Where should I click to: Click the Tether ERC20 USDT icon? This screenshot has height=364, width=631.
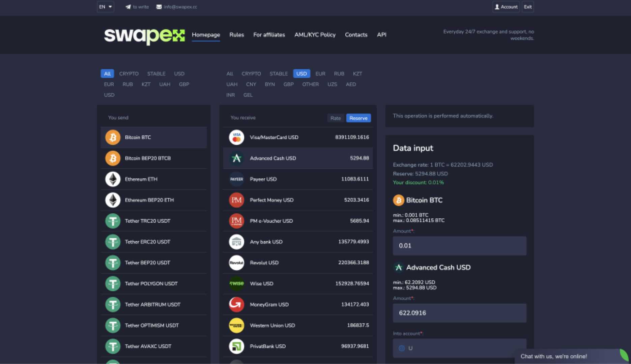113,242
